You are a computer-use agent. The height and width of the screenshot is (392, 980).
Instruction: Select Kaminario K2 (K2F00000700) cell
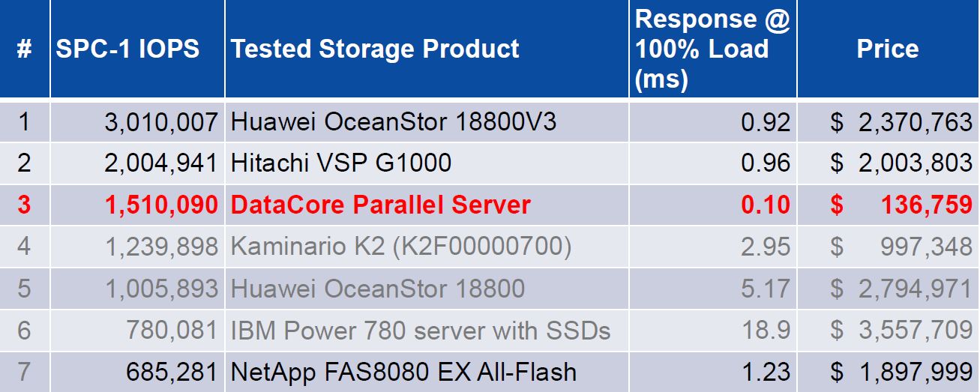[x=401, y=247]
